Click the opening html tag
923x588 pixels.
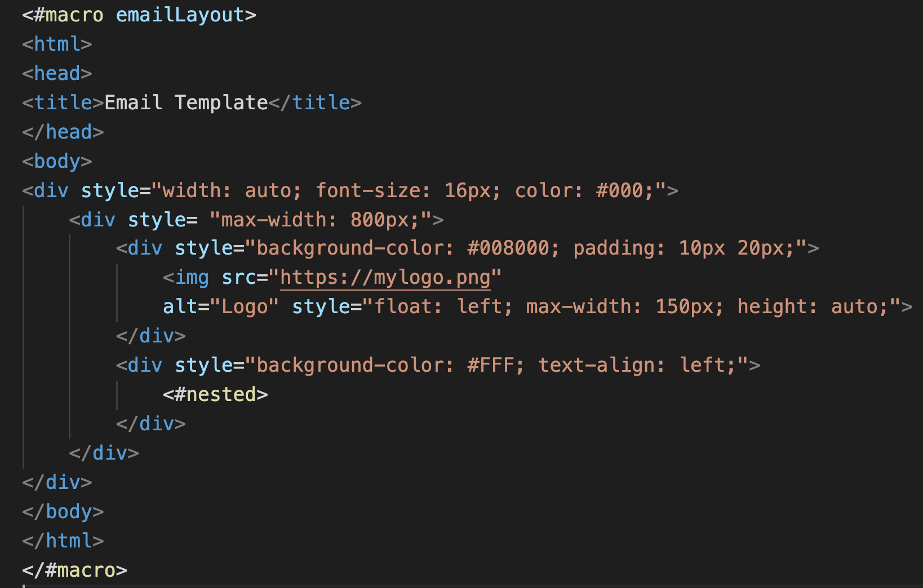57,44
